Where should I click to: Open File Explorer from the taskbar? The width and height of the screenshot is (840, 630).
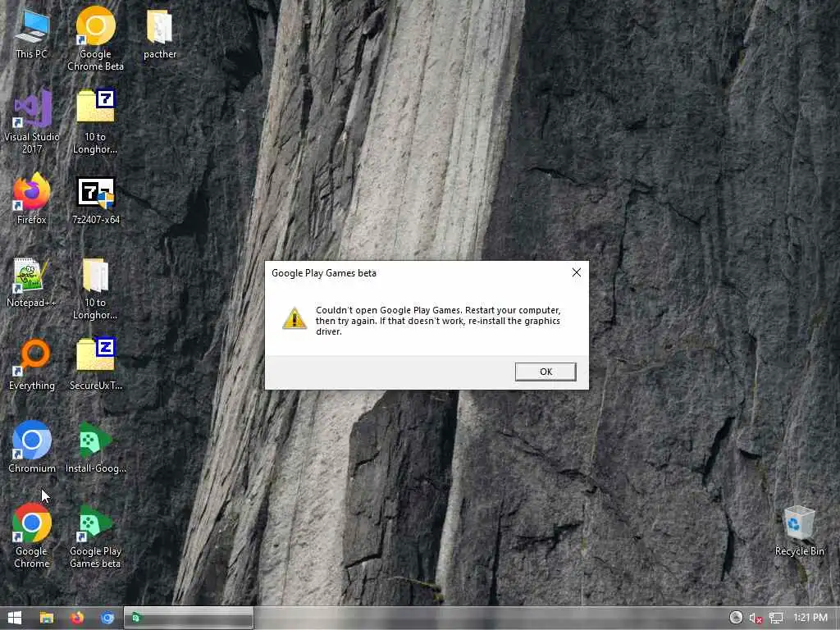tap(47, 618)
